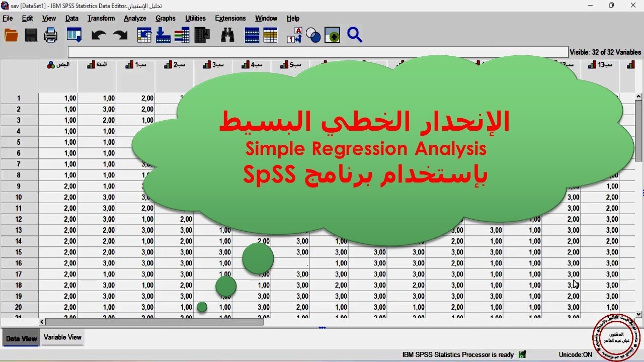Viewport: 644px width, 362px height.
Task: Open Go to Variable tool
Action: [163, 35]
